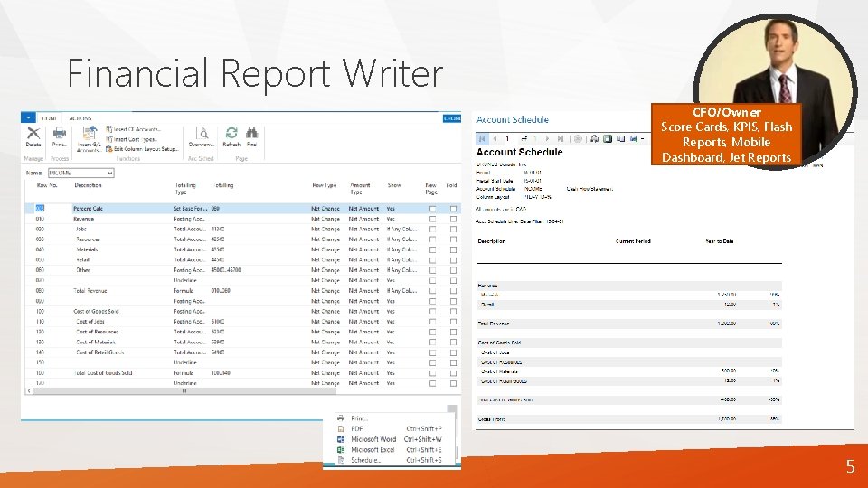Go to next page in report viewer
The image size is (868, 488).
(547, 139)
